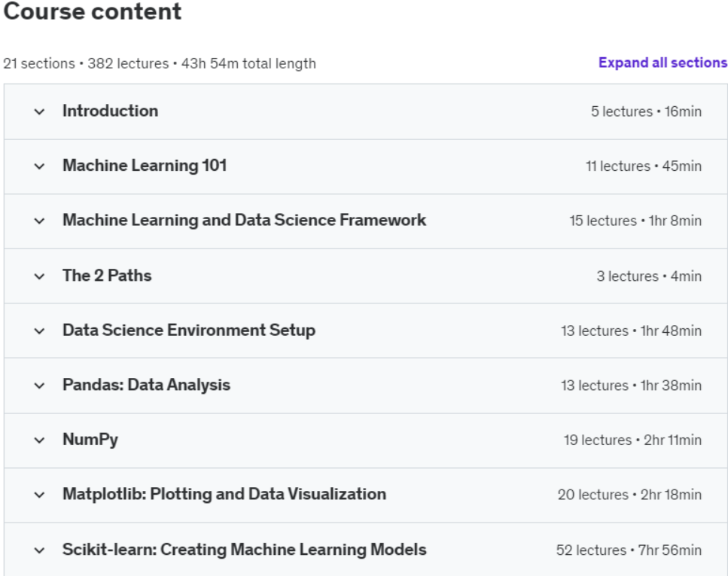This screenshot has height=576, width=728.
Task: Click chevron beside Scikit-learn: Creating Machine Learning Models
Action: click(39, 550)
